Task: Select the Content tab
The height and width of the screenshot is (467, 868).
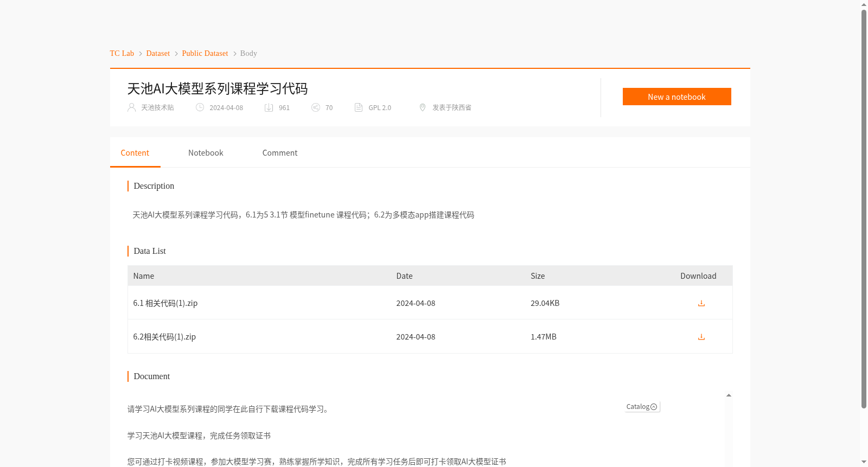Action: [x=135, y=153]
